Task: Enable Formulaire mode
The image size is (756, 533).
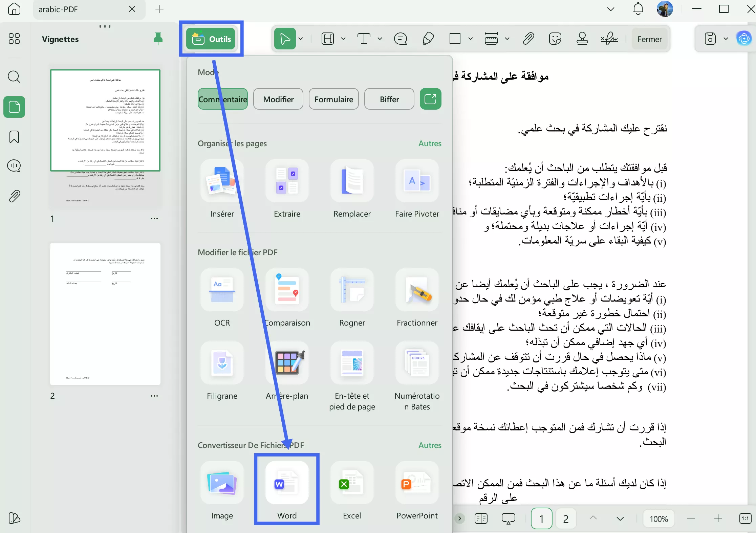Action: [333, 99]
